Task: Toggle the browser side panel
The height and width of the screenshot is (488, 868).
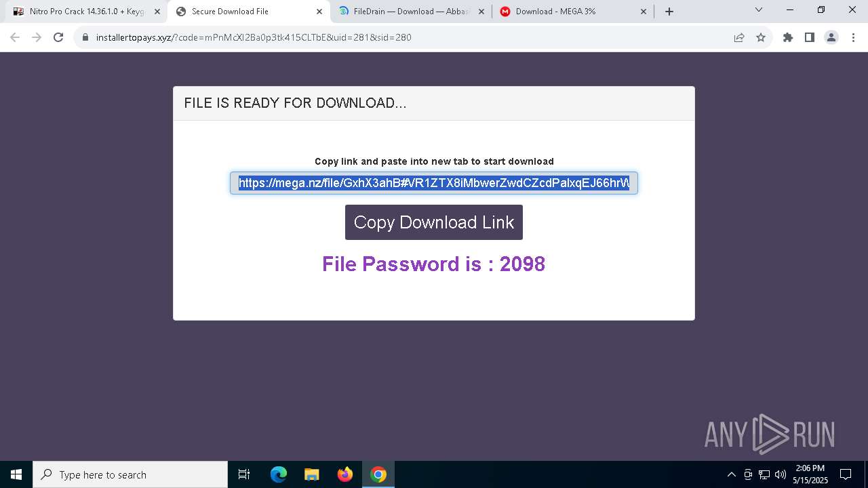Action: (x=810, y=37)
